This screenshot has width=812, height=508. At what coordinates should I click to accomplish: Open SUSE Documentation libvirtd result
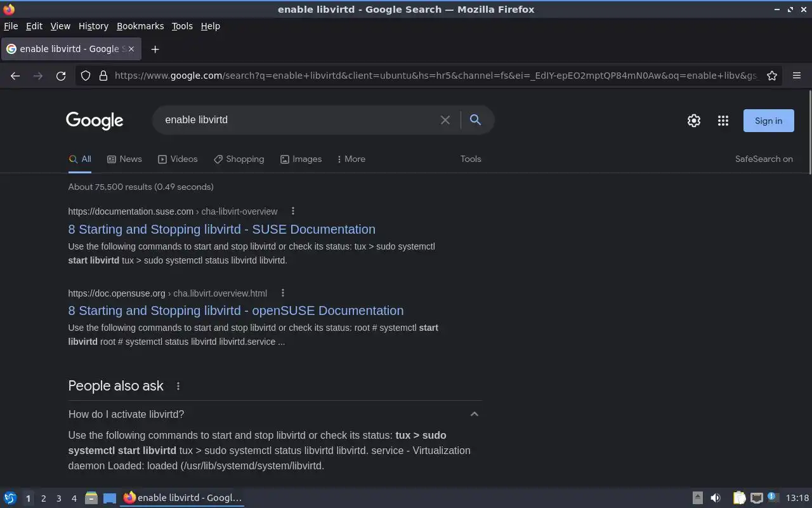tap(222, 229)
